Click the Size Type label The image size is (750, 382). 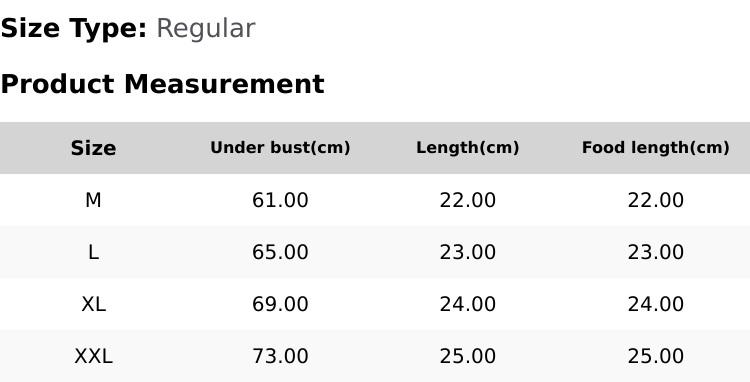pyautogui.click(x=74, y=29)
